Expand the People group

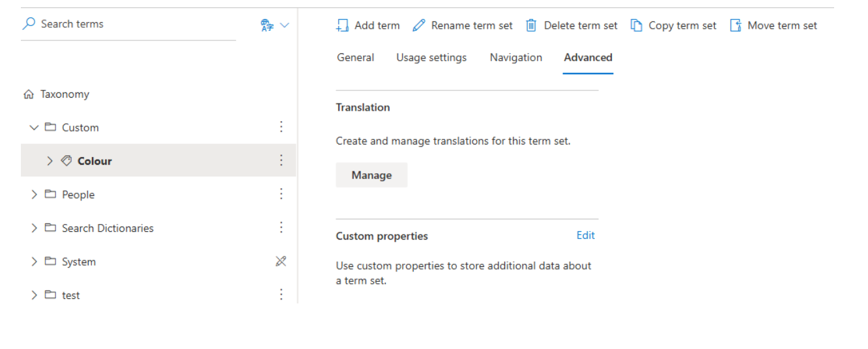pos(34,195)
